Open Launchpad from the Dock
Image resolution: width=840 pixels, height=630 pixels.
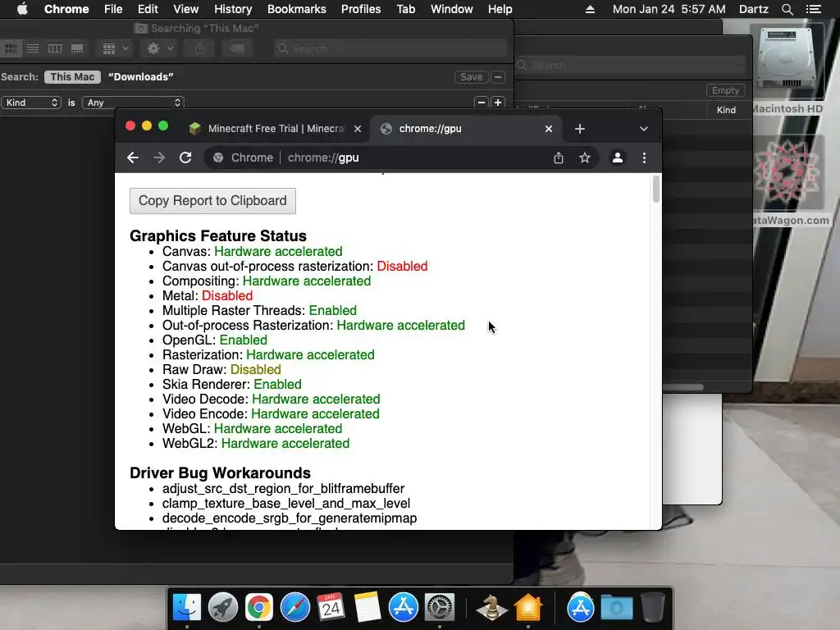(x=223, y=608)
